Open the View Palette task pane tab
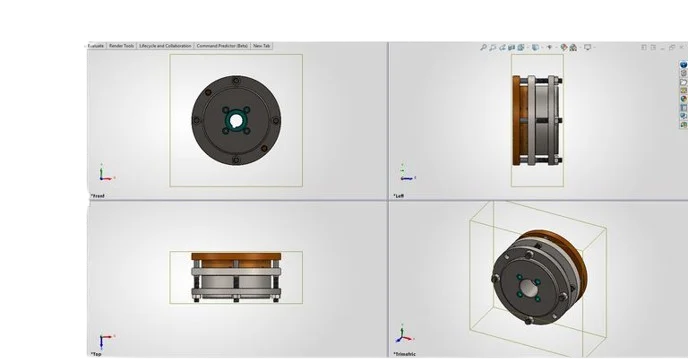 [684, 90]
